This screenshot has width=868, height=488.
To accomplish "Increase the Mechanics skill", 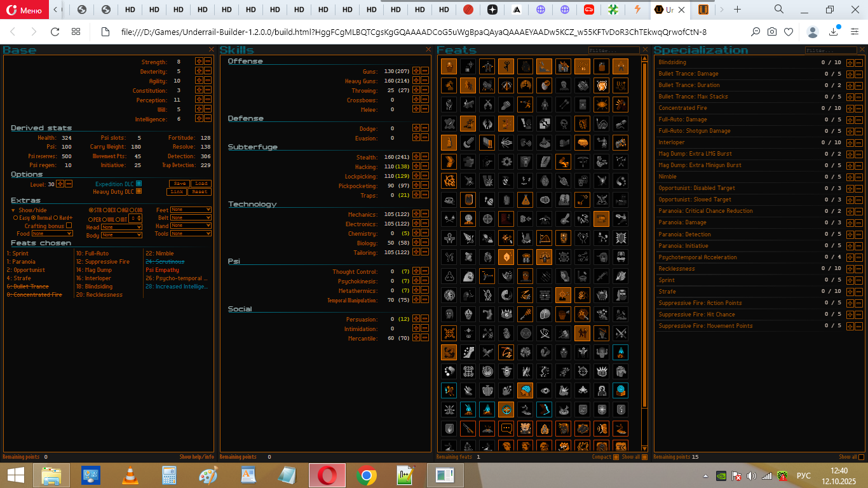I will click(416, 214).
